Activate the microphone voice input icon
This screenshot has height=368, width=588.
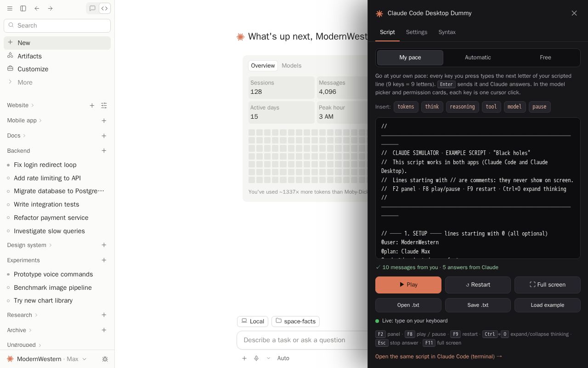coord(256,358)
